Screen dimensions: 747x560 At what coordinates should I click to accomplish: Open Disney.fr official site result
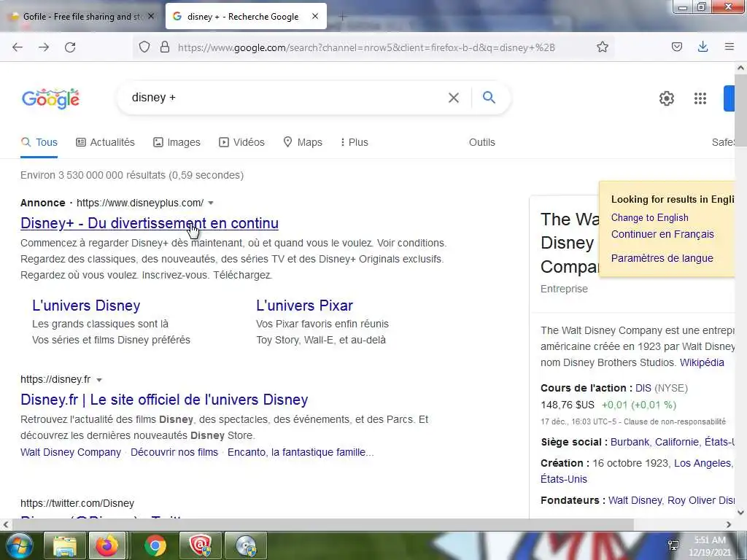coord(164,400)
